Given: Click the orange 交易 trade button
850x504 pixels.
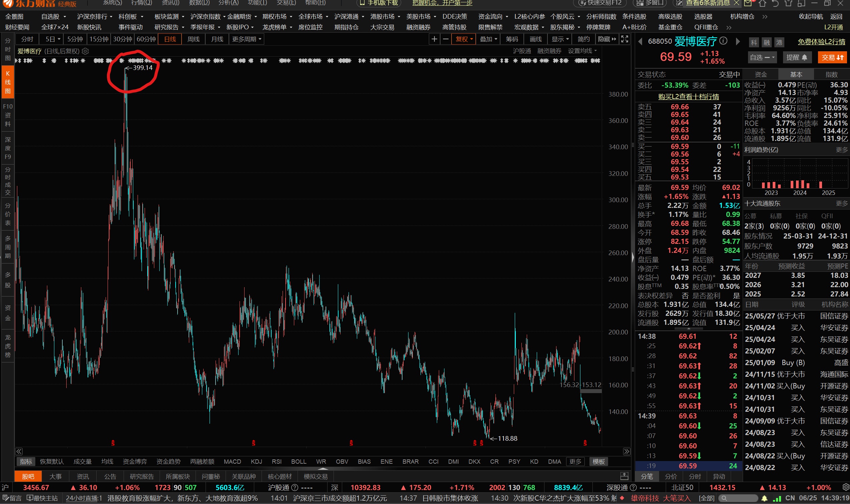Looking at the screenshot, I should point(832,57).
